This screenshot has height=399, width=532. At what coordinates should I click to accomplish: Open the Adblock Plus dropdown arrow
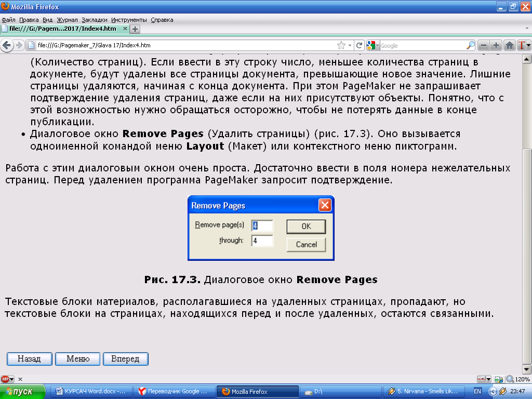12,379
